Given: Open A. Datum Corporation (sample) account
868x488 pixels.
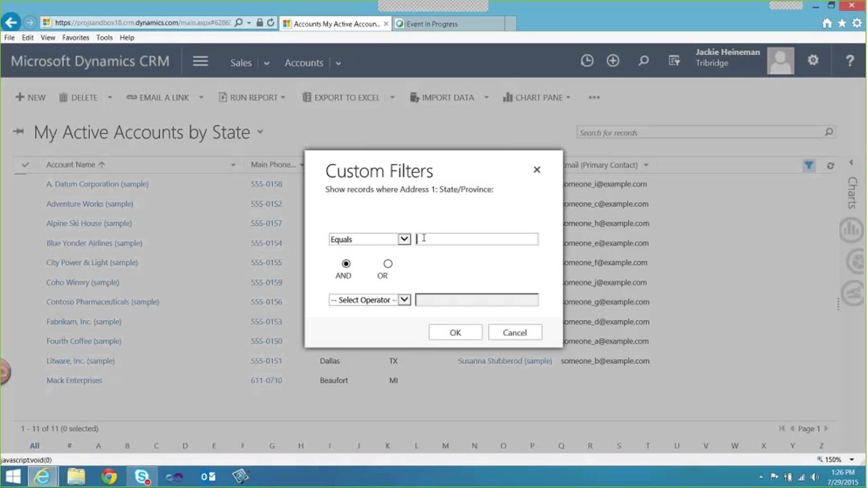Looking at the screenshot, I should (x=97, y=184).
